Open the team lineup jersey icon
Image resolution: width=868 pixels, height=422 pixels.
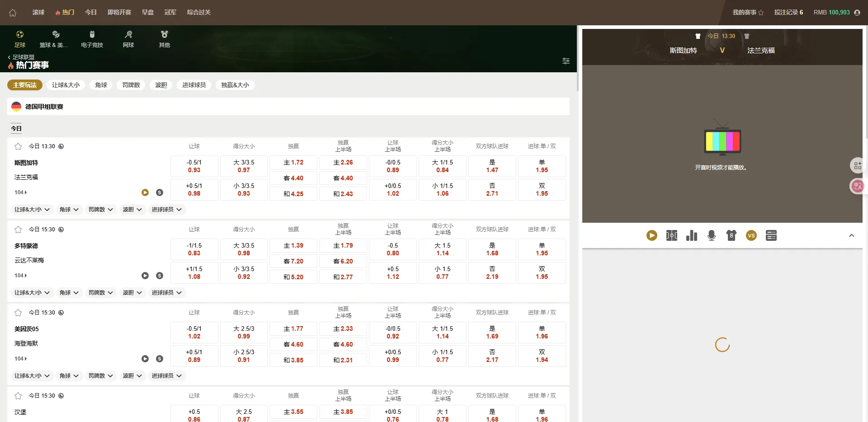tap(731, 235)
